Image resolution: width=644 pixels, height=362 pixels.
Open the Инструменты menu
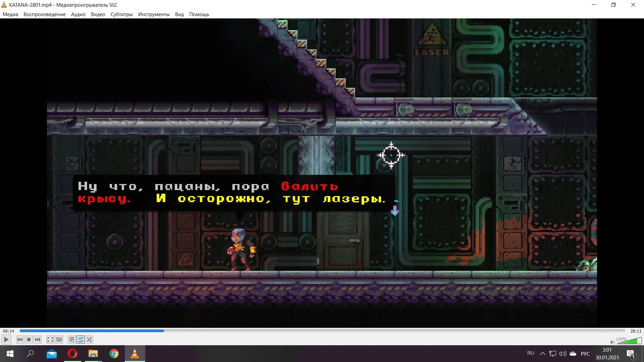pyautogui.click(x=154, y=14)
